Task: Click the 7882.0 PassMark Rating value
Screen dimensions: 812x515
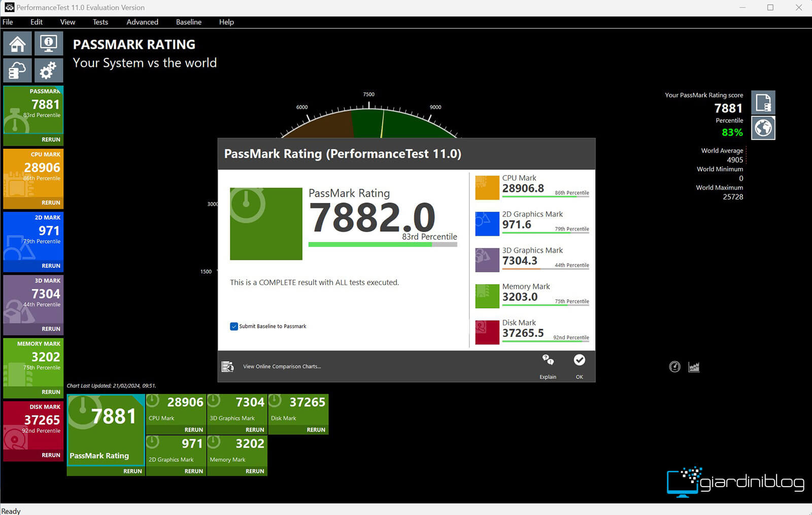Action: (x=372, y=217)
